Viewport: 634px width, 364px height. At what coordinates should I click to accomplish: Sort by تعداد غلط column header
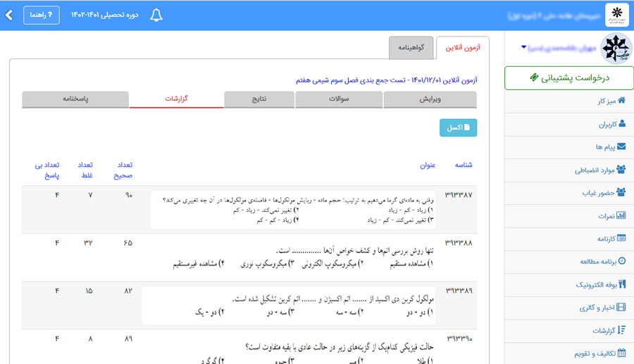[85, 170]
